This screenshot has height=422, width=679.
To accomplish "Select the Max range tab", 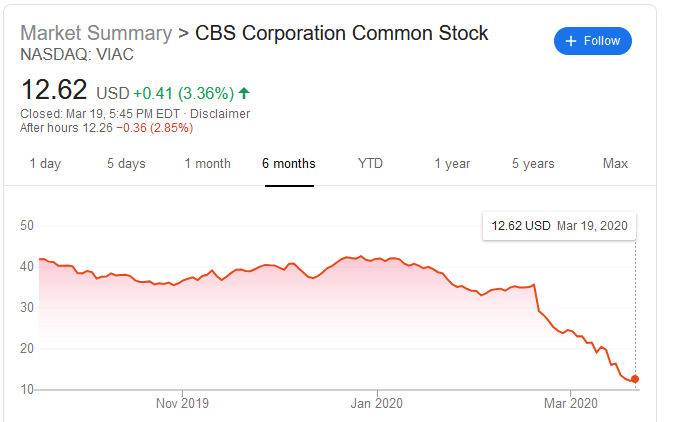I will [616, 163].
